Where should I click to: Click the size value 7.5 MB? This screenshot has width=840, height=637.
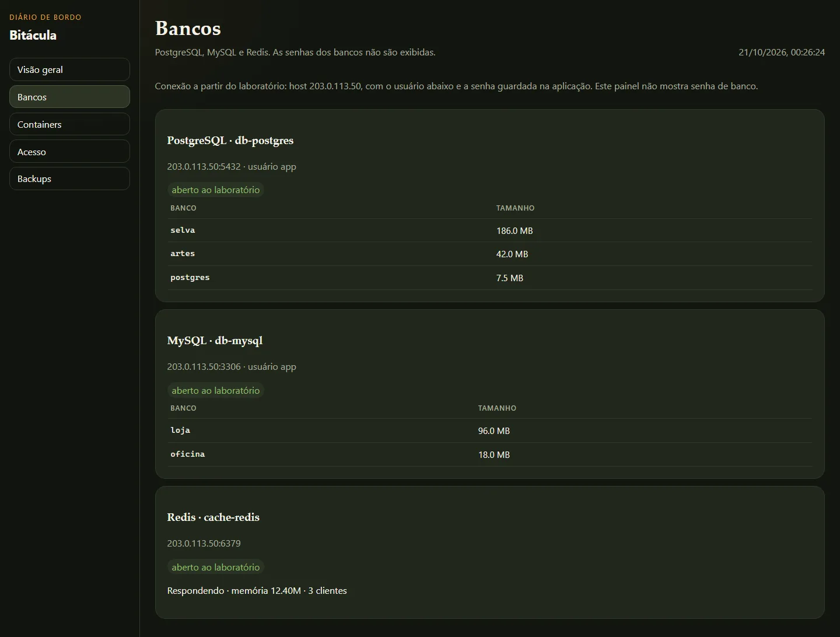[510, 278]
